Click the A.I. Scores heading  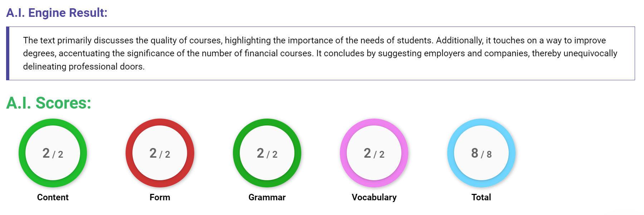click(49, 103)
